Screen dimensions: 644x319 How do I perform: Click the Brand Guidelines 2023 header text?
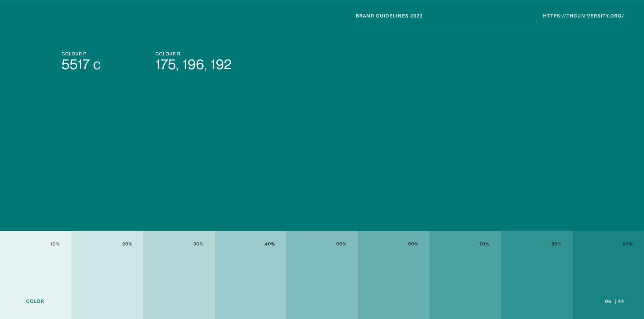(x=389, y=16)
